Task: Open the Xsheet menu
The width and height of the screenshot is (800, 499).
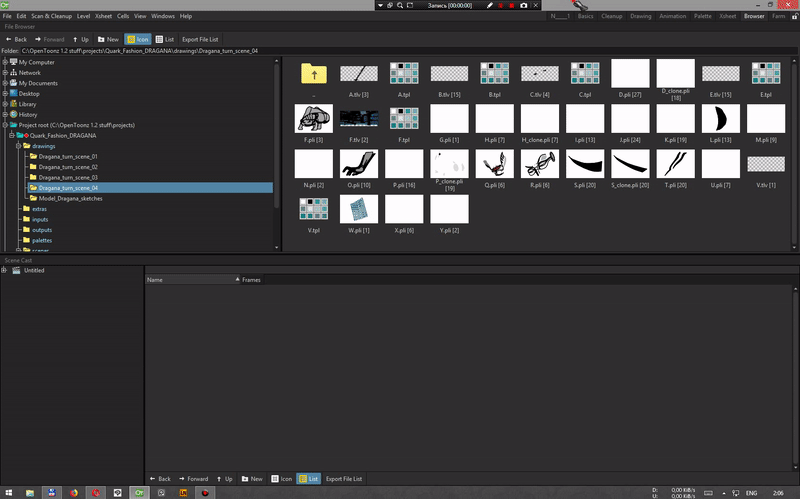Action: click(104, 16)
